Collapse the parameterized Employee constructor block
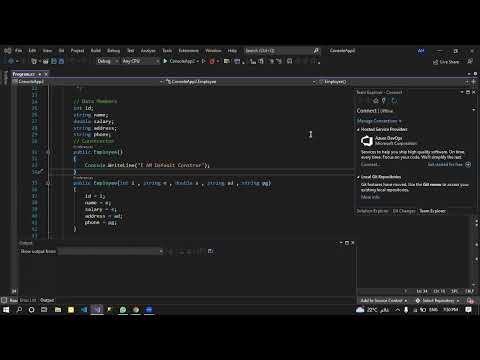480x360 pixels. click(x=48, y=183)
